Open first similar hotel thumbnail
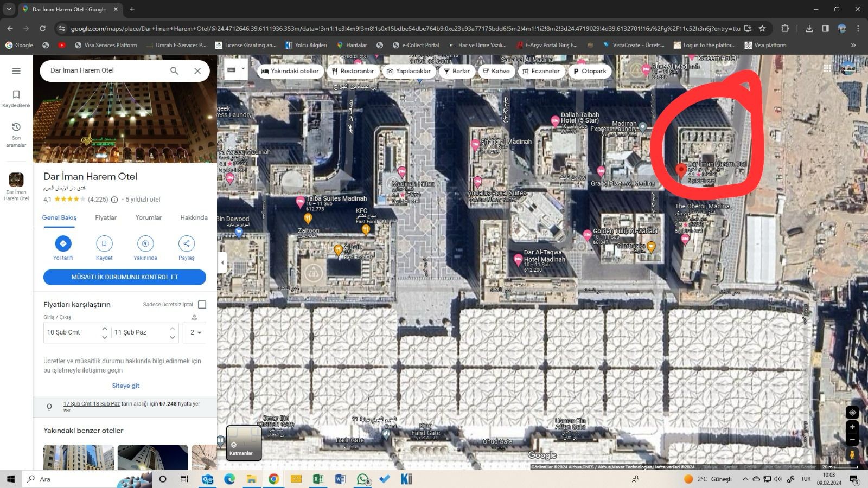The height and width of the screenshot is (488, 868). pos(79,457)
